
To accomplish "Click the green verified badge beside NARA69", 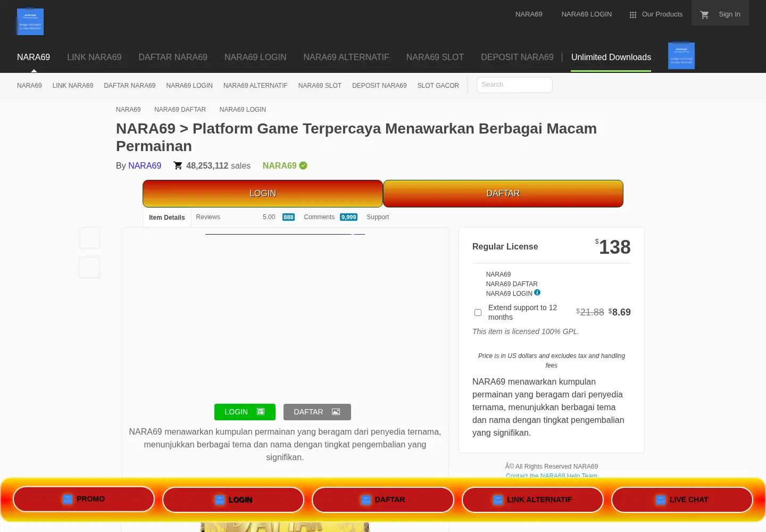I will tap(303, 165).
